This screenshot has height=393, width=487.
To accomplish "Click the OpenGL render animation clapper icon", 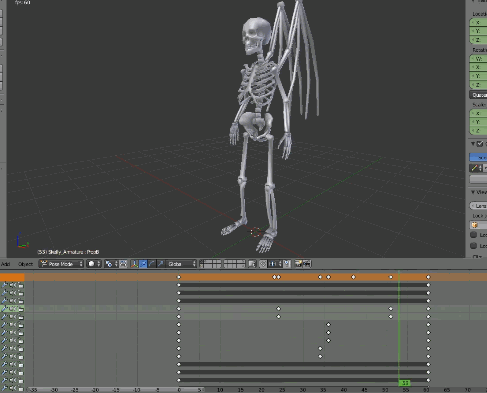I will point(307,264).
